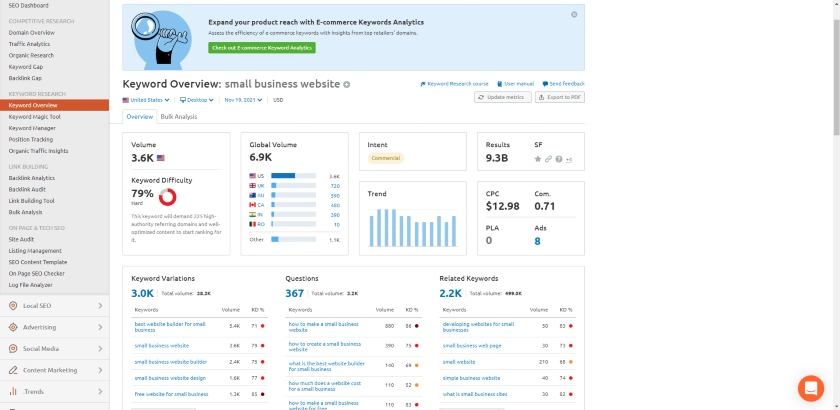Open the Nov 19, 2021 date dropdown
Viewport: 840px width, 410px height.
243,100
